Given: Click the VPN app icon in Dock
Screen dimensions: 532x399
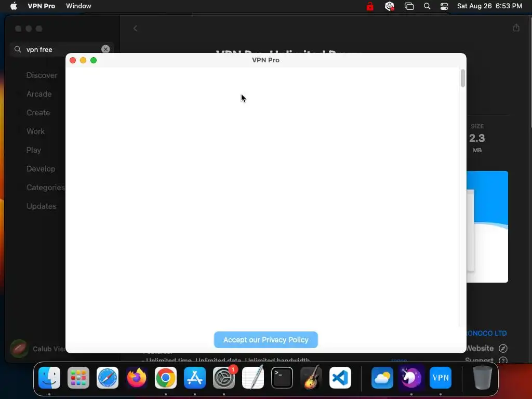Looking at the screenshot, I should 441,378.
